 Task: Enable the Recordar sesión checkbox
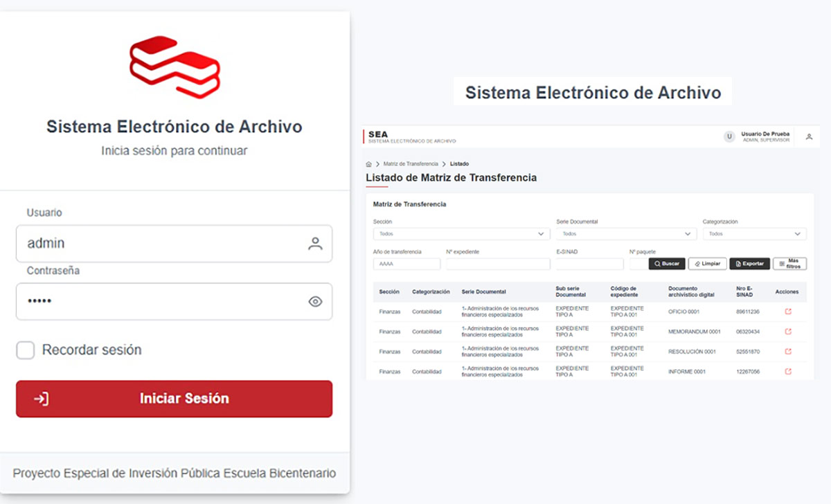[x=26, y=350]
